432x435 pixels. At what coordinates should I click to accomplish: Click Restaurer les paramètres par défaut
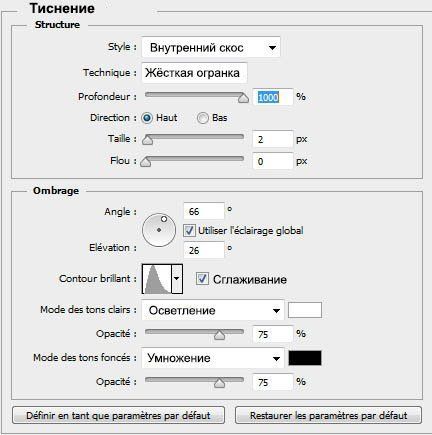point(328,415)
